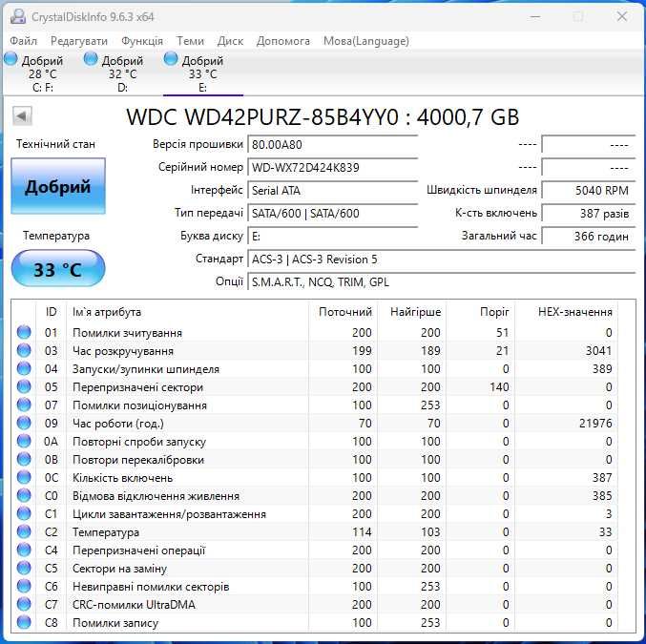Viewport: 646px width, 644px height.
Task: Click the disk title WDC WD42PURZ-85B4YY0
Action: pos(262,117)
